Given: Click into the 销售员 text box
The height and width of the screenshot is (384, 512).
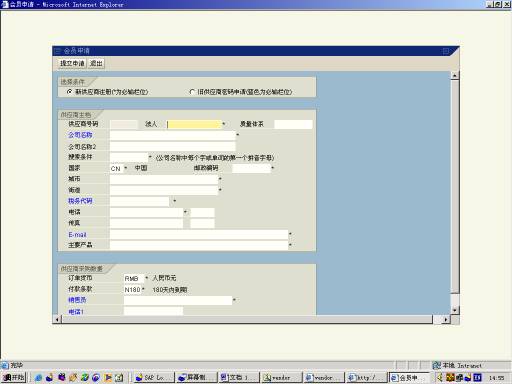Looking at the screenshot, I should (x=178, y=300).
